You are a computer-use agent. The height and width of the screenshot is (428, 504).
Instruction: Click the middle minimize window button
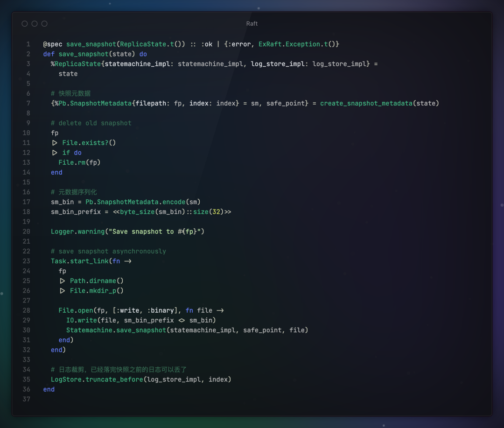tap(35, 24)
